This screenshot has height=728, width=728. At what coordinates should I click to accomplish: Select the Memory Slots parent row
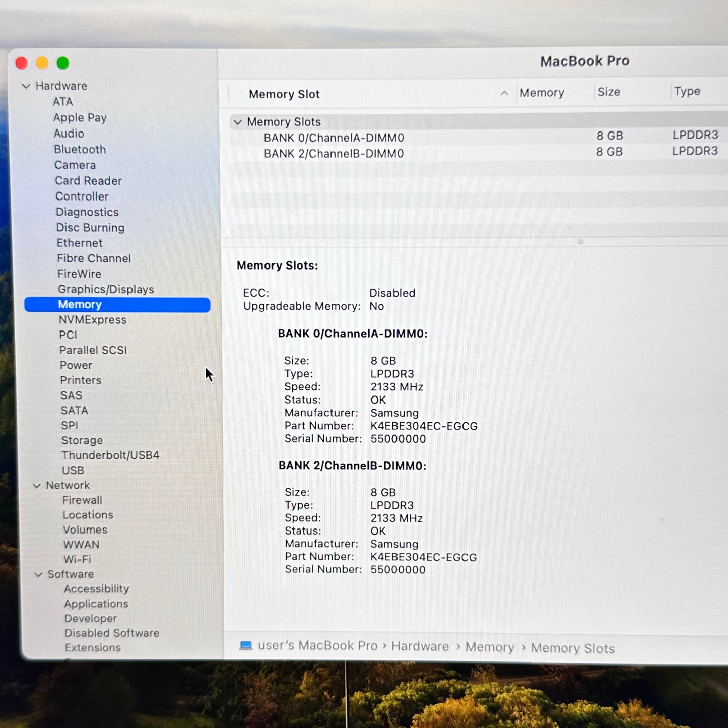[x=479, y=121]
